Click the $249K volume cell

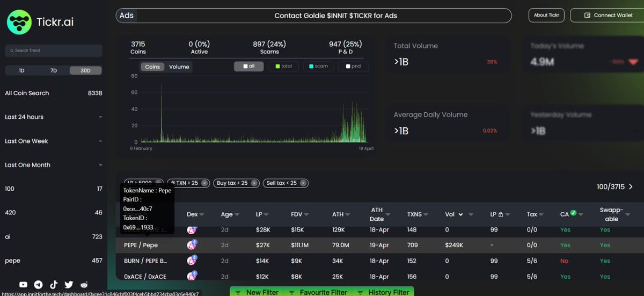tap(454, 245)
